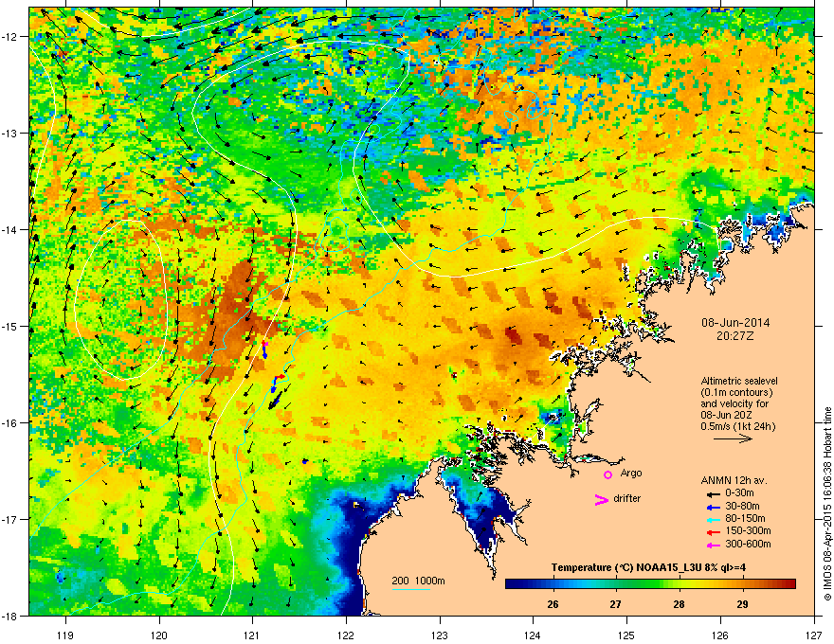Click the latitude axis label -18
Screen dimensions: 834x644
point(11,616)
